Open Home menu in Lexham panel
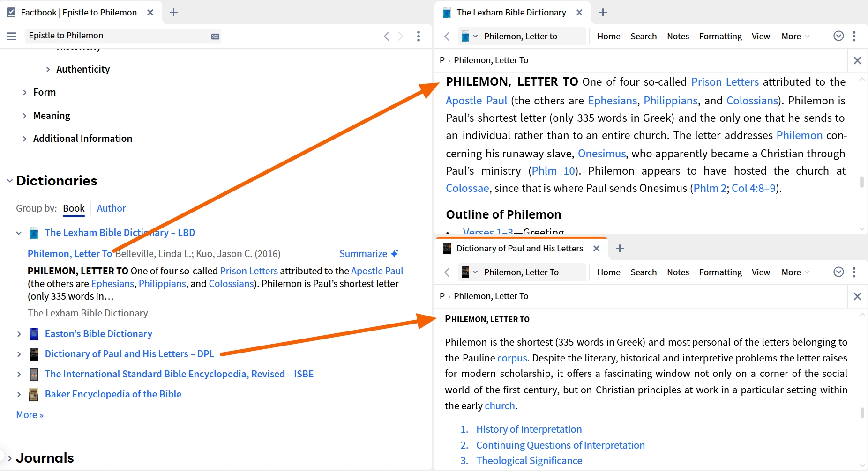Screen dimensions: 868x471 [609, 36]
